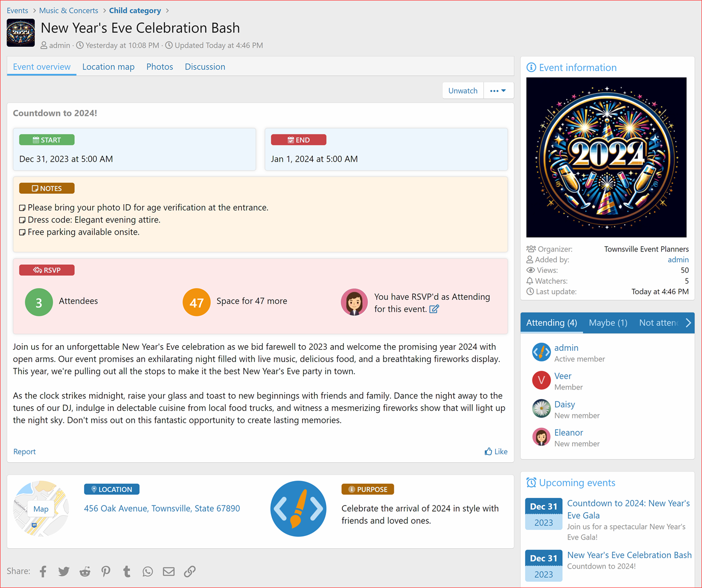This screenshot has height=588, width=702.
Task: Share the event on Twitter
Action: (64, 571)
